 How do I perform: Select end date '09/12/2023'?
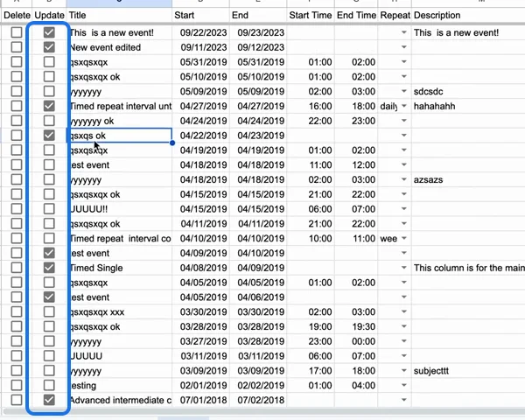258,47
